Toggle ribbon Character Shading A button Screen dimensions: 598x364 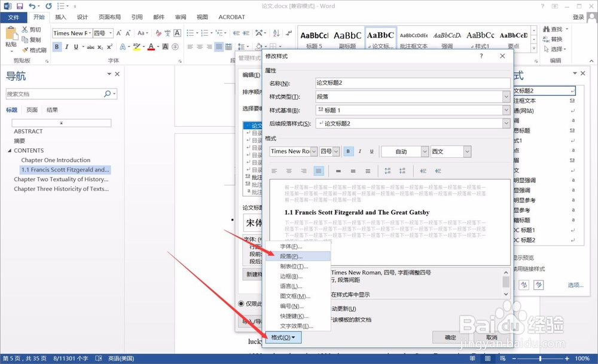(165, 47)
